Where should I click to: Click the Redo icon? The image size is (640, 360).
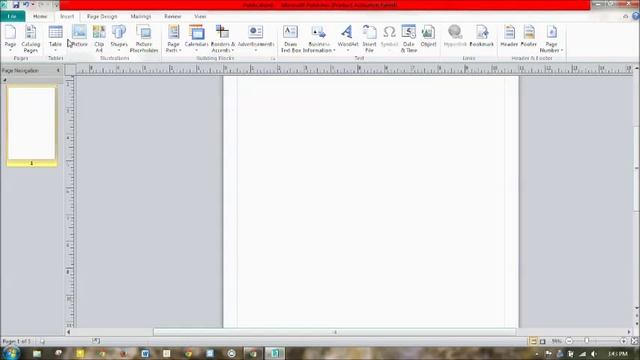(x=41, y=5)
